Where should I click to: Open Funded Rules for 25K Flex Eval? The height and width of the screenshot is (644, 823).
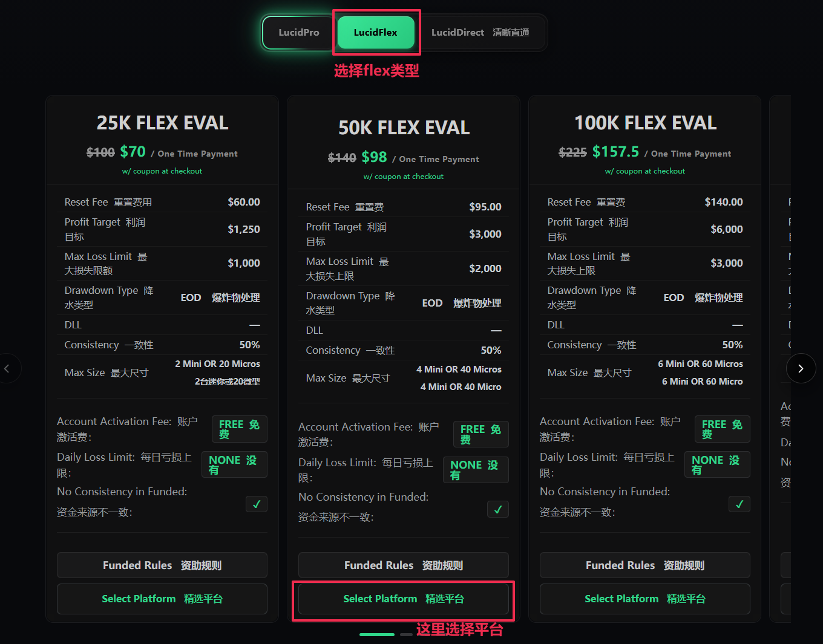coord(162,565)
